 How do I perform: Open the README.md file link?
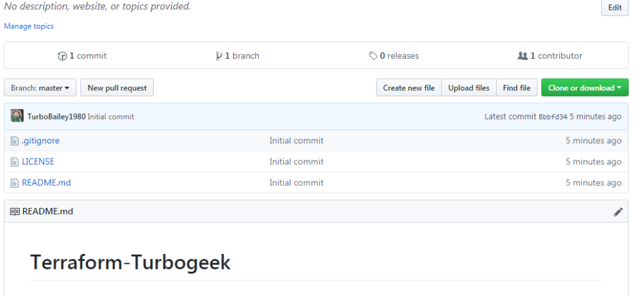pos(47,183)
